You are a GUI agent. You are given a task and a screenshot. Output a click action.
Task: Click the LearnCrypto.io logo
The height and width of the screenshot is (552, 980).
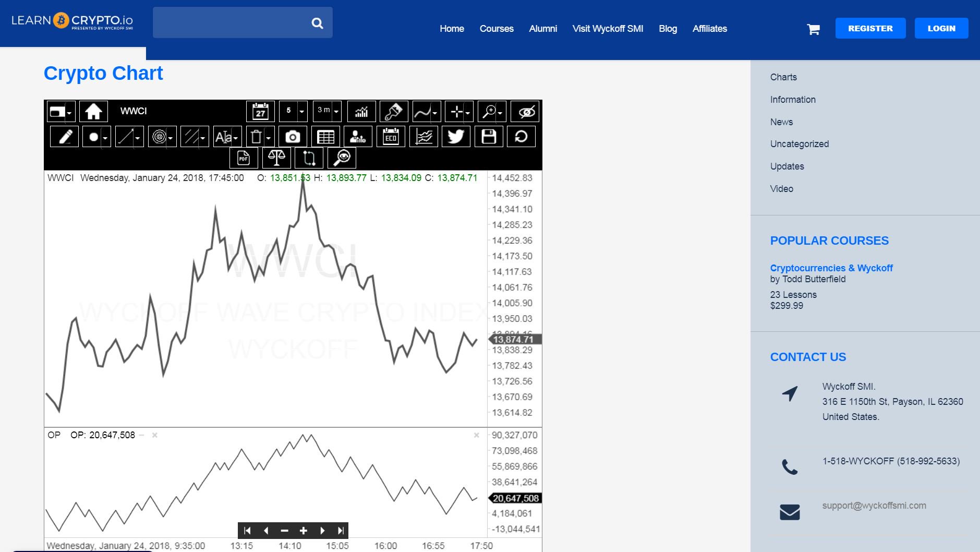pos(72,21)
